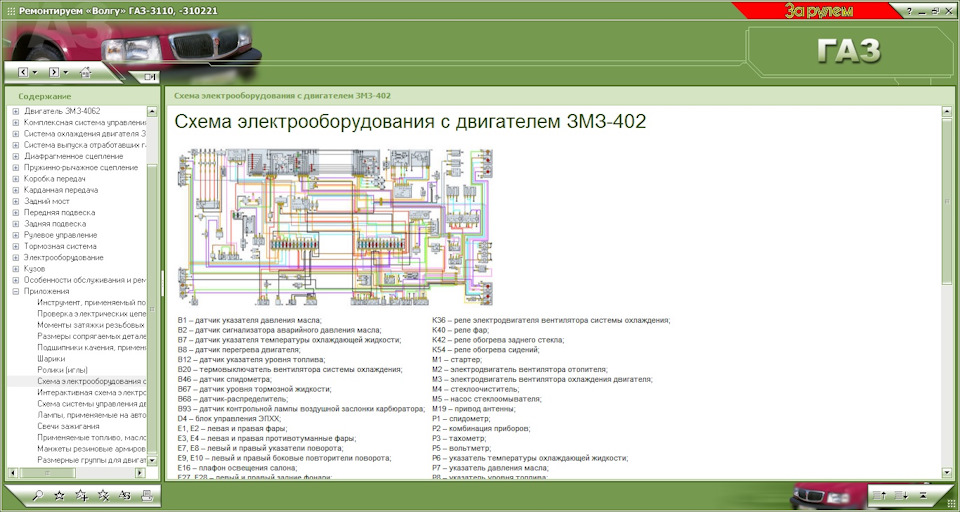Click contents horizontal scrollbar thumb

tap(48, 473)
